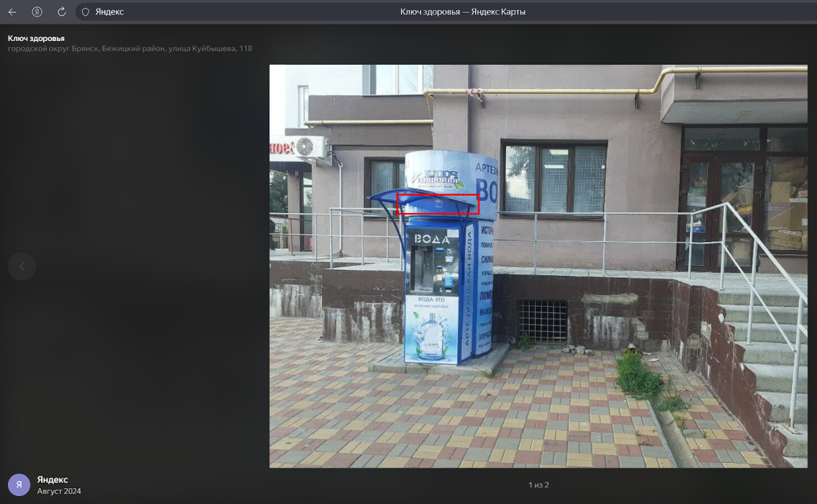Go back using the browser back arrow
This screenshot has height=504, width=817.
(13, 12)
